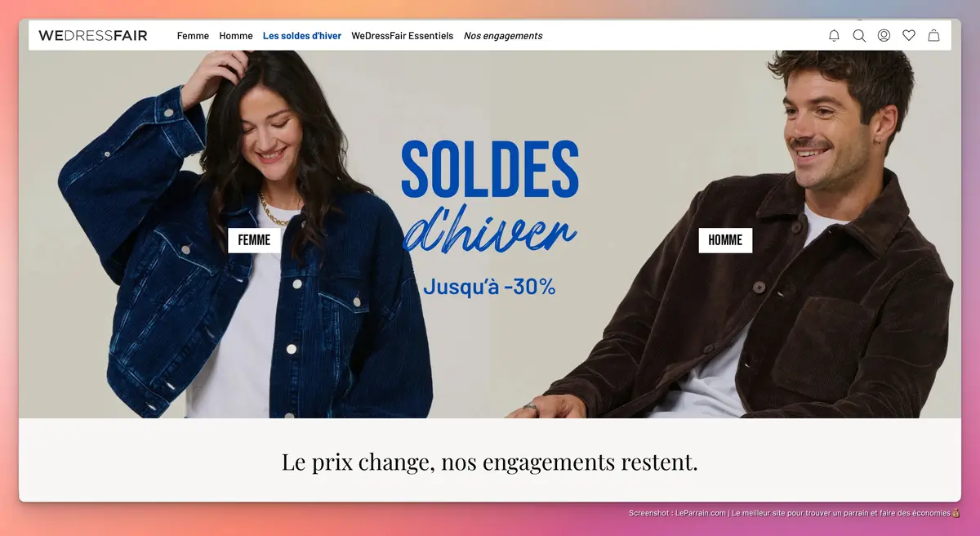Click the white FEMME banner button
The height and width of the screenshot is (536, 980).
pos(254,240)
